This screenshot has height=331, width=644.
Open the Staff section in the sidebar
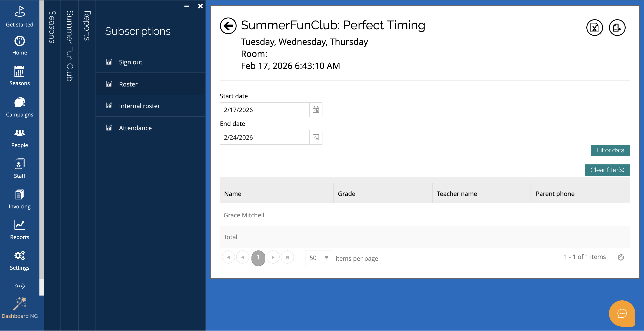(x=19, y=168)
